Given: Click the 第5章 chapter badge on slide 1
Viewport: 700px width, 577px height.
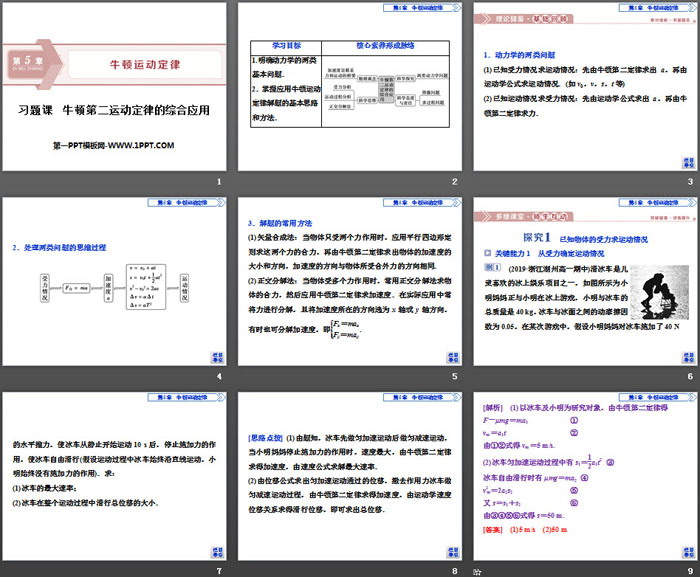Looking at the screenshot, I should [30, 60].
